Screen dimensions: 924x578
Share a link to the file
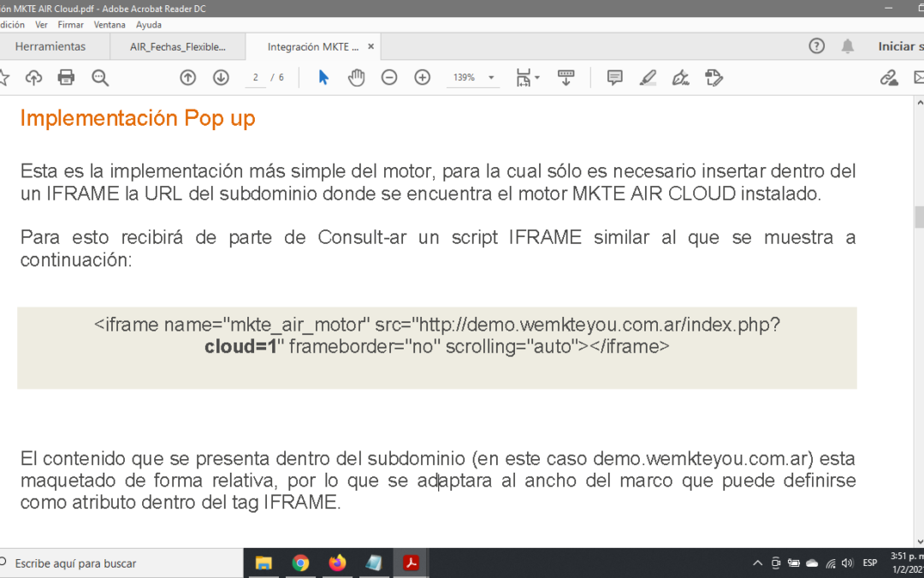(x=889, y=77)
